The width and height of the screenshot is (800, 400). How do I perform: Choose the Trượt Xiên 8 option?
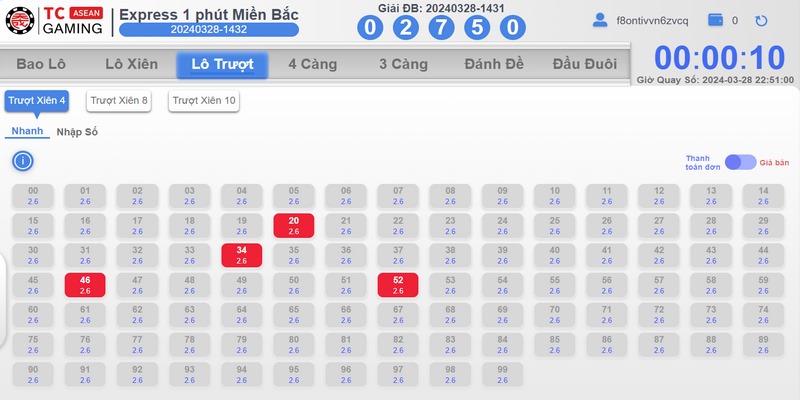click(x=119, y=101)
